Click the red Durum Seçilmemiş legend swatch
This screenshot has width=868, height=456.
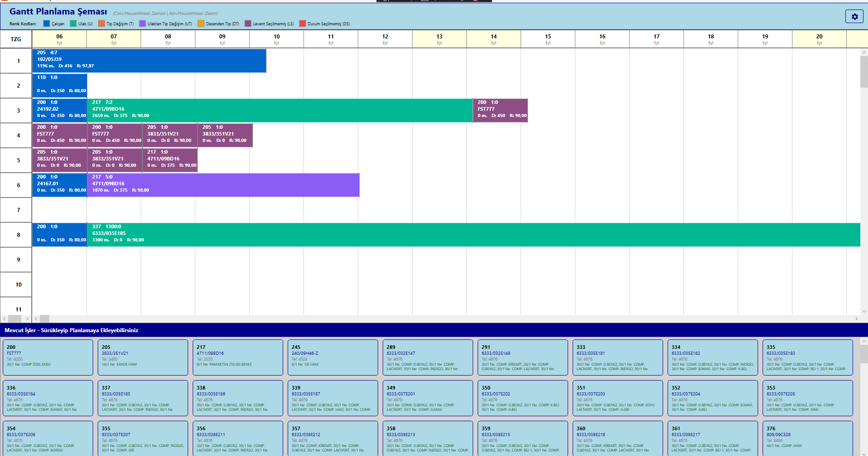pyautogui.click(x=303, y=24)
